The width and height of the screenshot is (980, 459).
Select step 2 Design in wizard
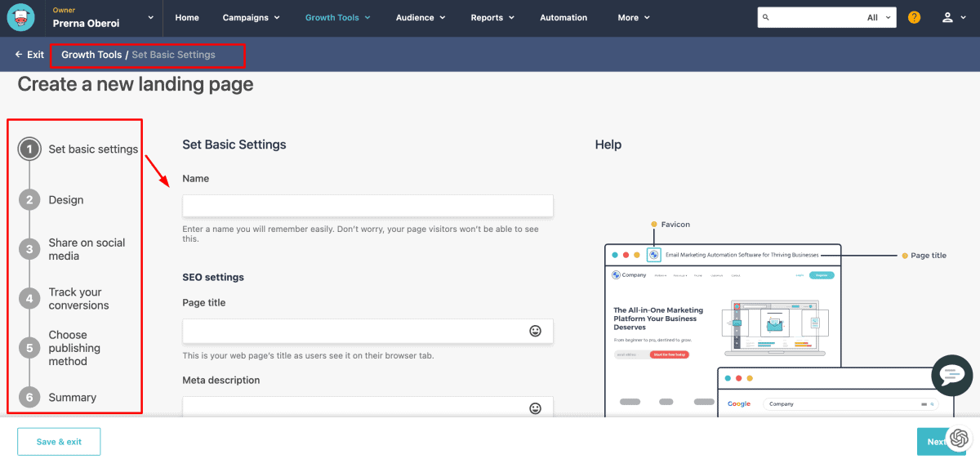(x=65, y=200)
